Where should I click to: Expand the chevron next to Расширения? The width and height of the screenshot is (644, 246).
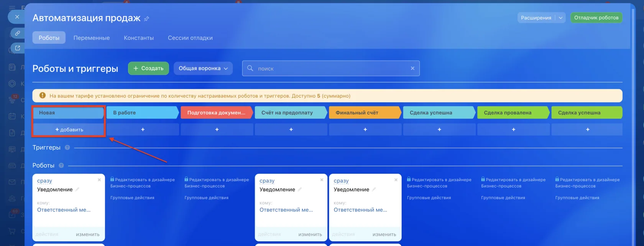560,18
